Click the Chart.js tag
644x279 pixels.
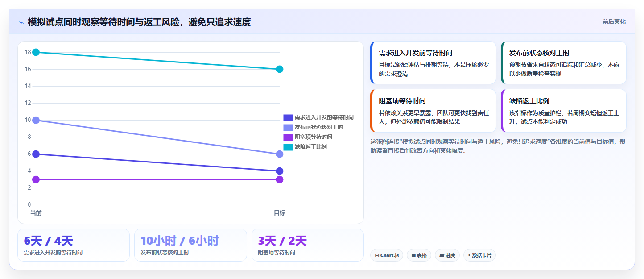click(x=387, y=255)
